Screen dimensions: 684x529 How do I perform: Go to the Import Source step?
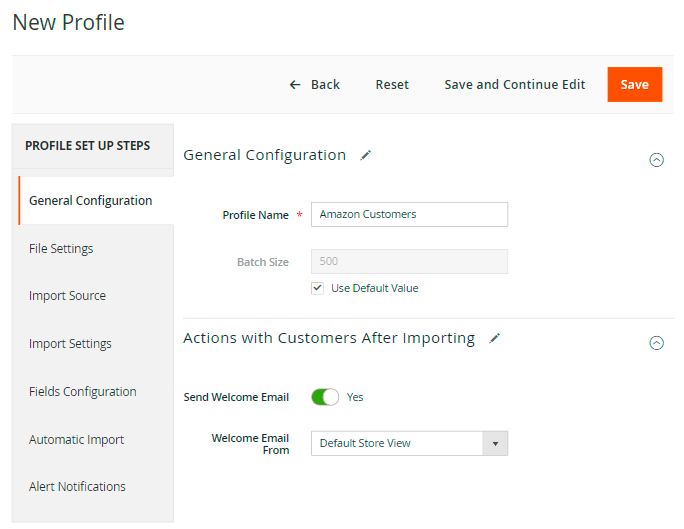(x=67, y=296)
